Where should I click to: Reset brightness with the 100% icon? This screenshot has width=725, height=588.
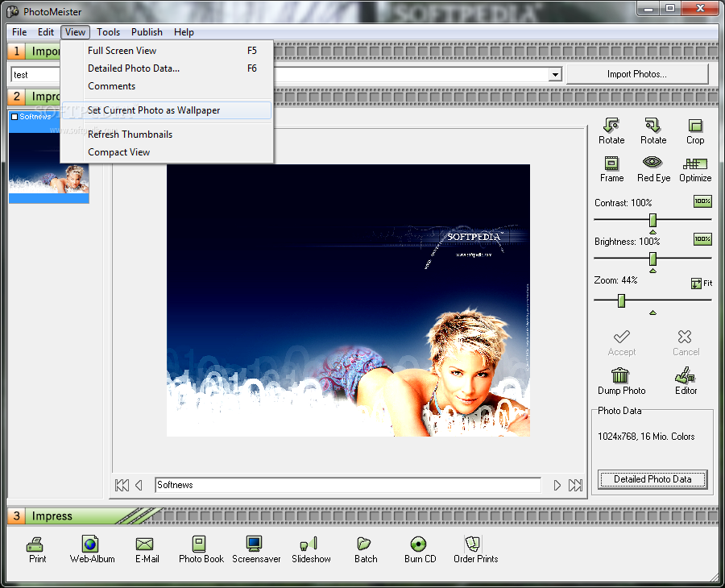(x=702, y=239)
